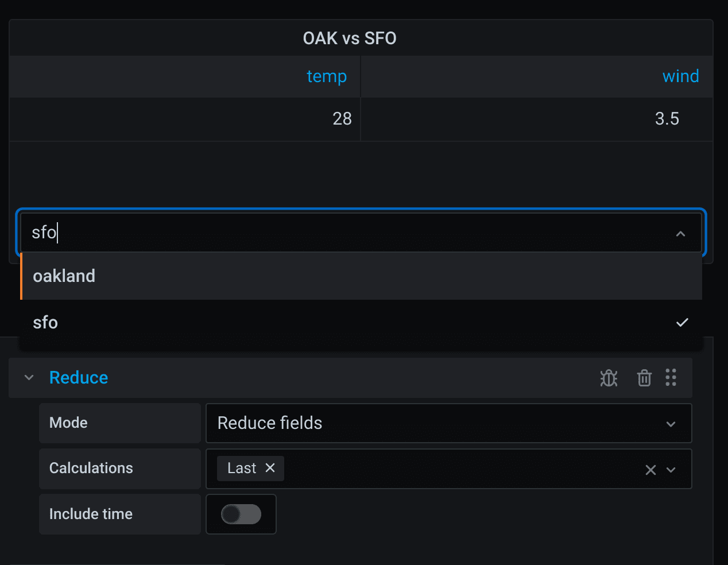
Task: Collapse the open sfo picker via chevron
Action: pyautogui.click(x=680, y=234)
